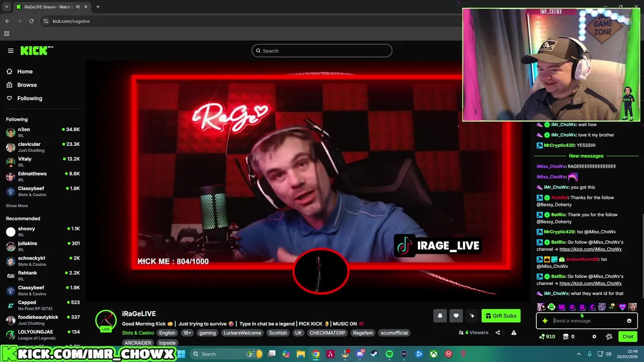Open the emoji picker in chat
Image resolution: width=644 pixels, height=362 pixels.
coord(629,321)
